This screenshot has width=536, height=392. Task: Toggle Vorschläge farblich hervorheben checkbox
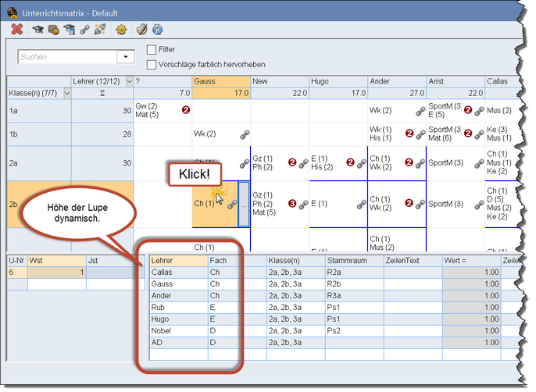pos(152,65)
